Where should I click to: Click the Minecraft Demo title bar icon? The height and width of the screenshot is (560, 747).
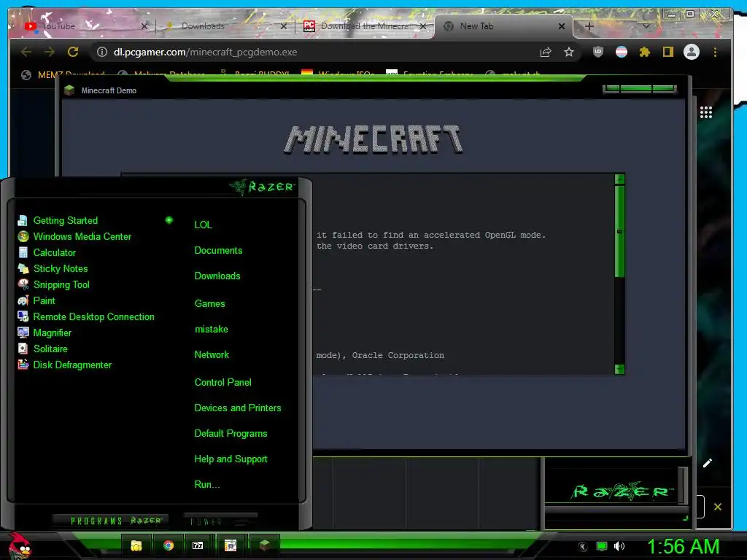[x=69, y=90]
